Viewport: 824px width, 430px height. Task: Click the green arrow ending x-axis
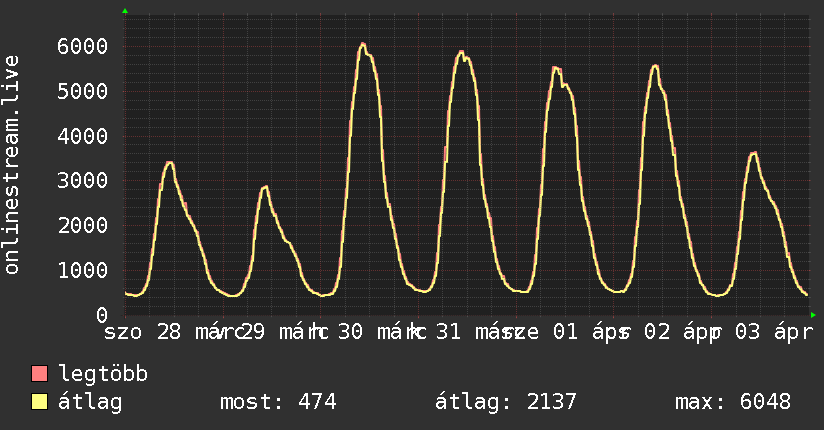click(x=813, y=315)
